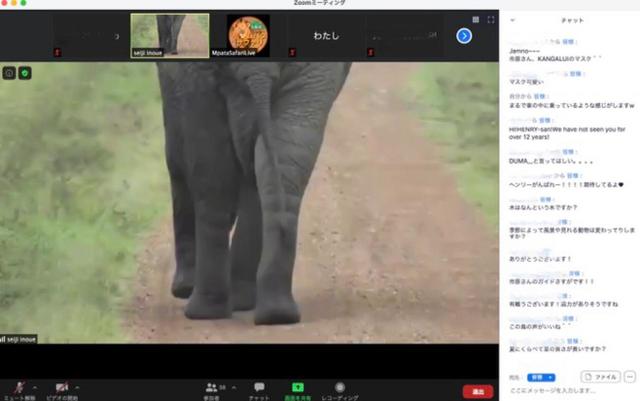
Task: Open audio options arrow beside microphone
Action: click(34, 386)
